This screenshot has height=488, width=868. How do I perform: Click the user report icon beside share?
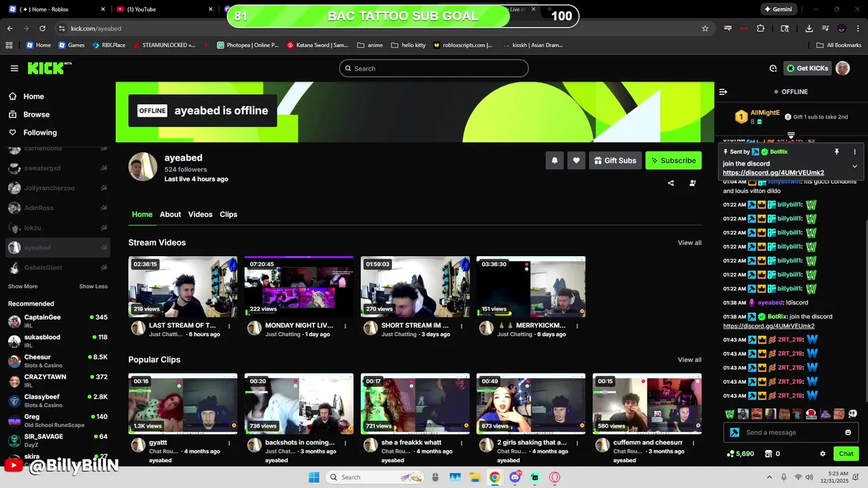pyautogui.click(x=692, y=183)
